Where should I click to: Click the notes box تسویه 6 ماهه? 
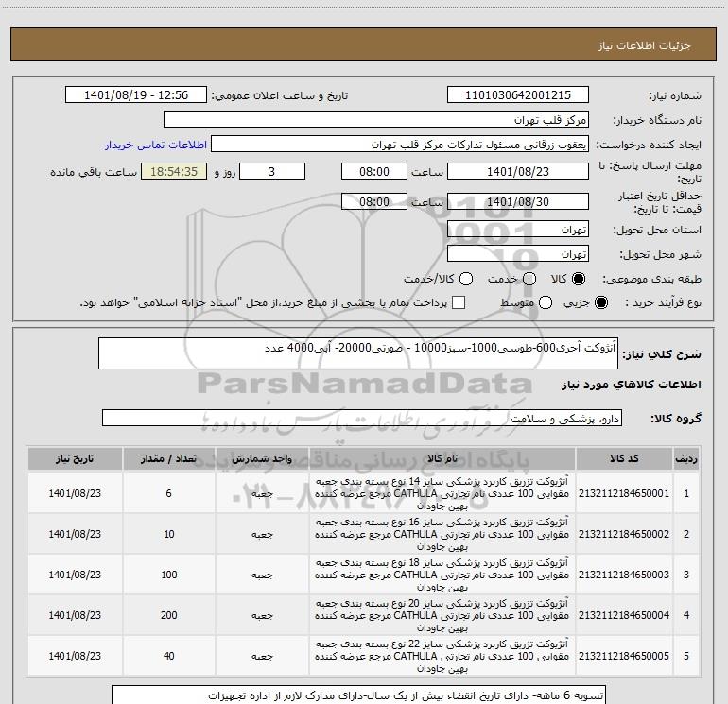[359, 695]
